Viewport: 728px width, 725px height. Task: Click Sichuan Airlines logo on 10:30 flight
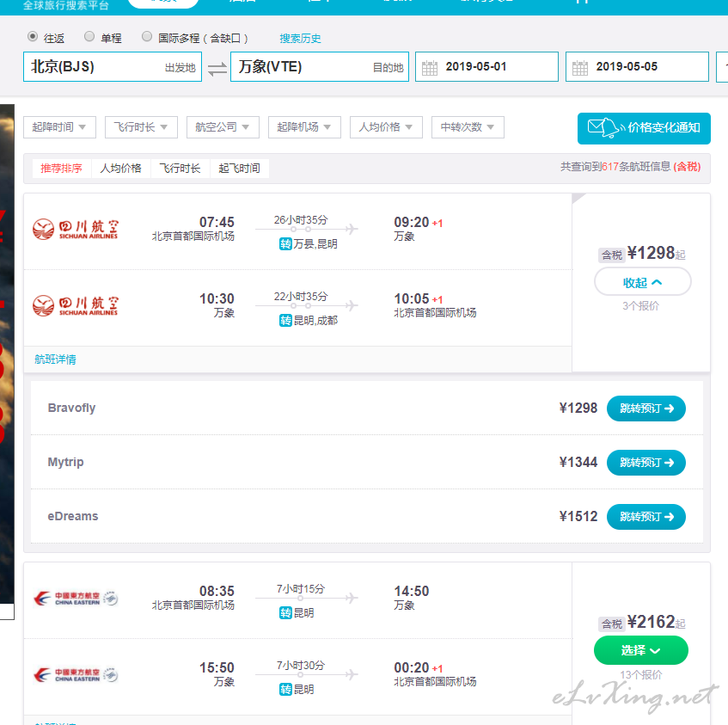76,305
